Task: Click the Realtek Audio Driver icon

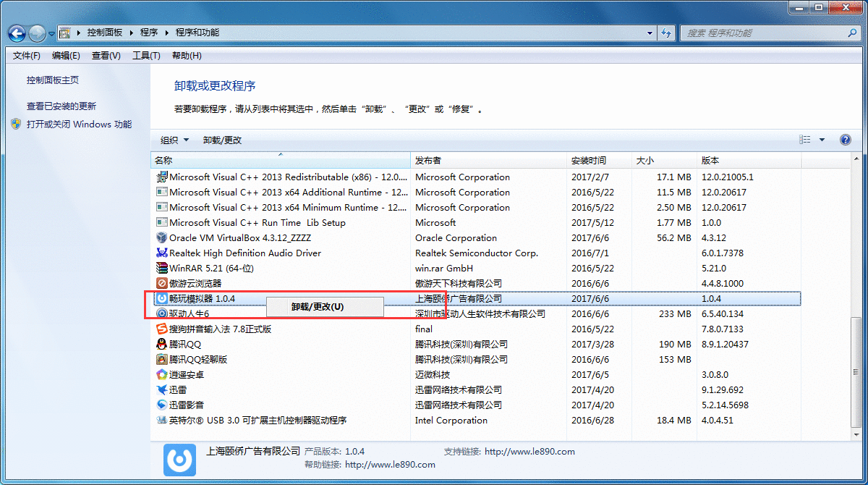Action: pyautogui.click(x=162, y=253)
